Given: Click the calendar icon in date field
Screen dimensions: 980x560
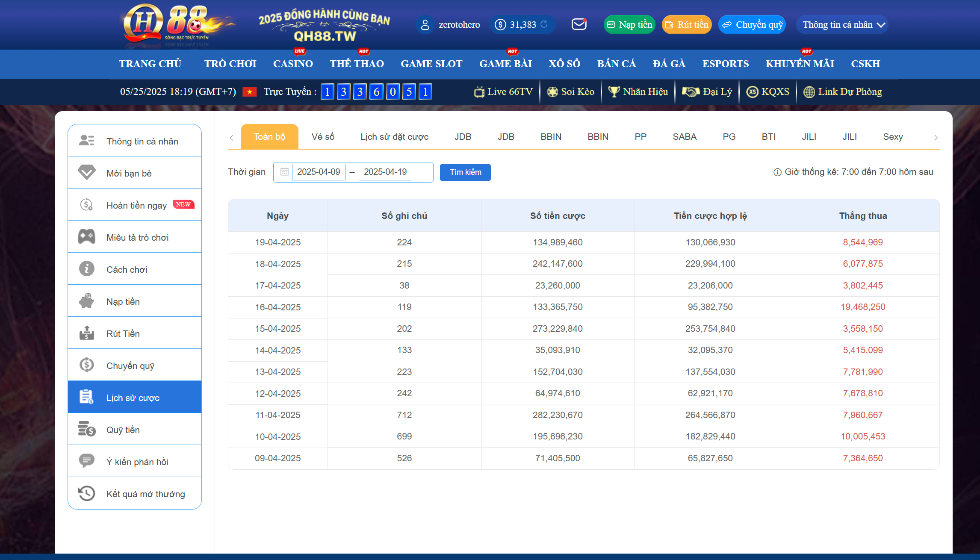Looking at the screenshot, I should 284,172.
